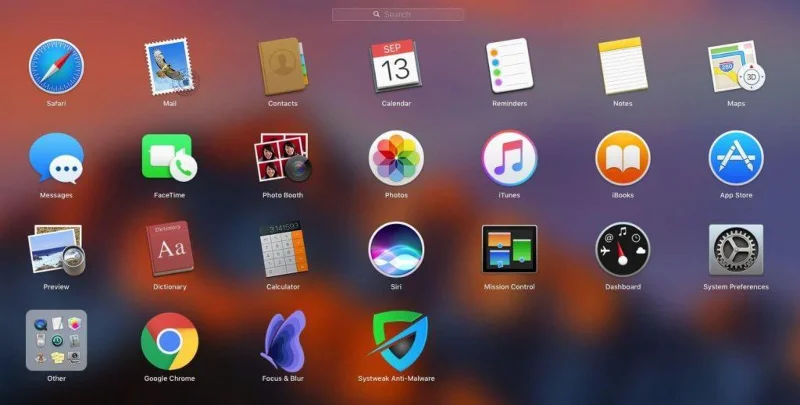Launch the Maps app
800x405 pixels.
coord(736,66)
